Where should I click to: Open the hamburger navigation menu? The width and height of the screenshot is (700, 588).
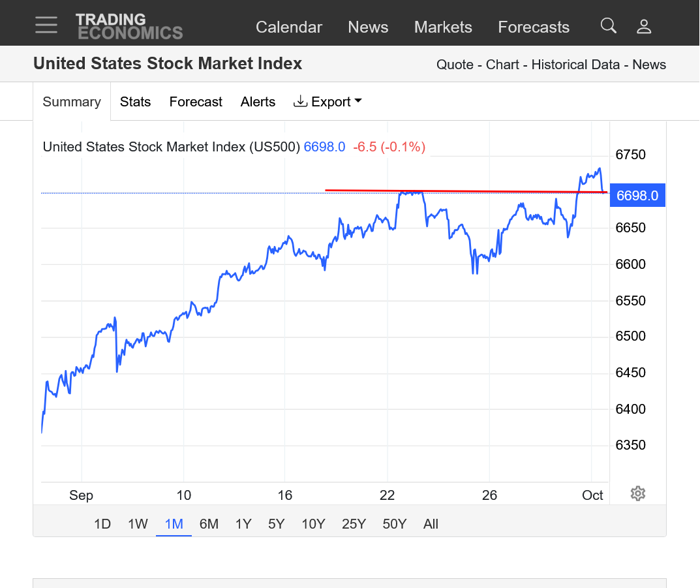[46, 25]
